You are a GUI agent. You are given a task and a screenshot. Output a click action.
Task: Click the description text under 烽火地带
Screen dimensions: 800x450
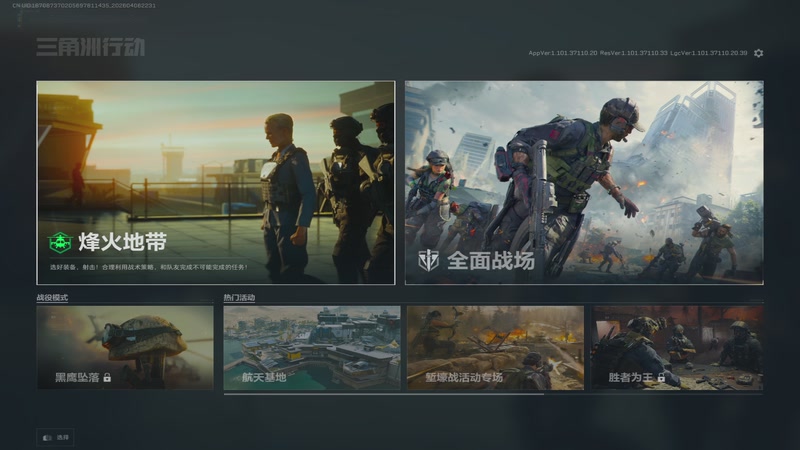[148, 267]
